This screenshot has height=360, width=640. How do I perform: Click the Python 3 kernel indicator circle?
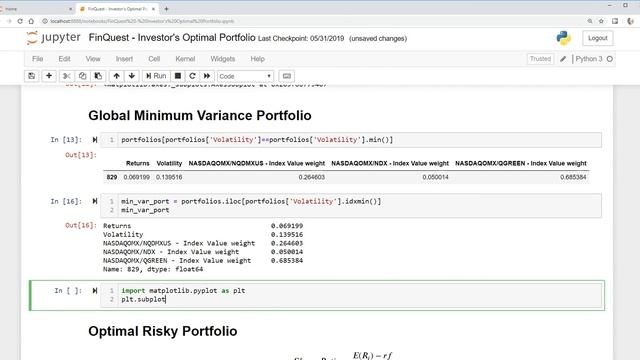point(610,59)
